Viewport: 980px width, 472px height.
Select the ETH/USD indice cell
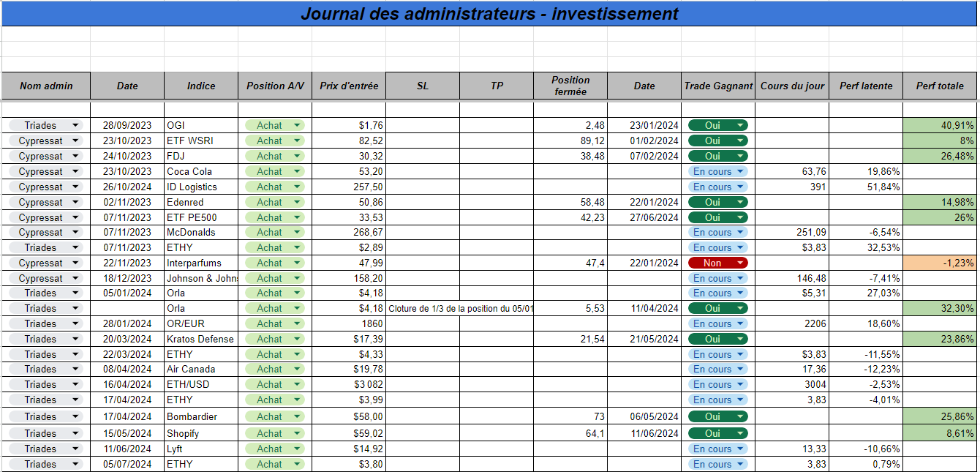[x=201, y=384]
